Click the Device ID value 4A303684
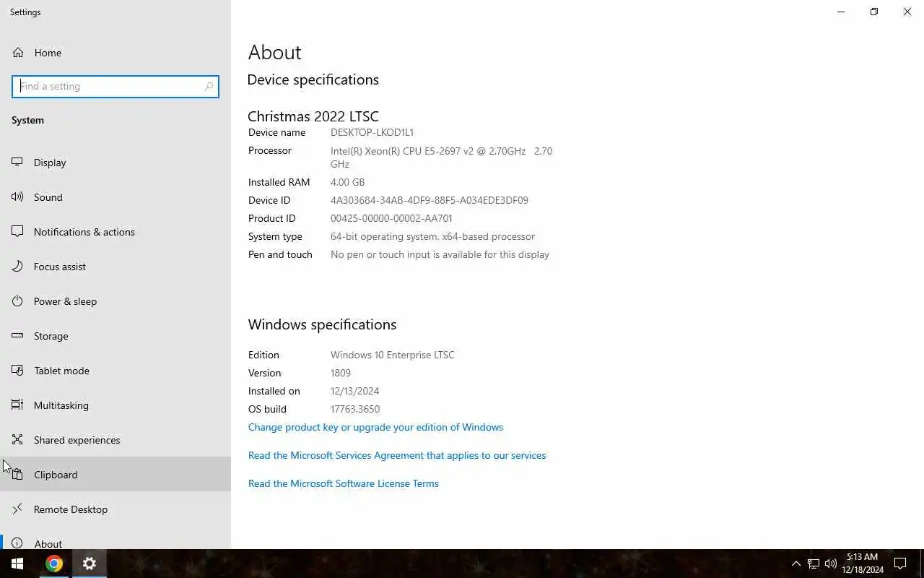This screenshot has width=924, height=578. [430, 200]
